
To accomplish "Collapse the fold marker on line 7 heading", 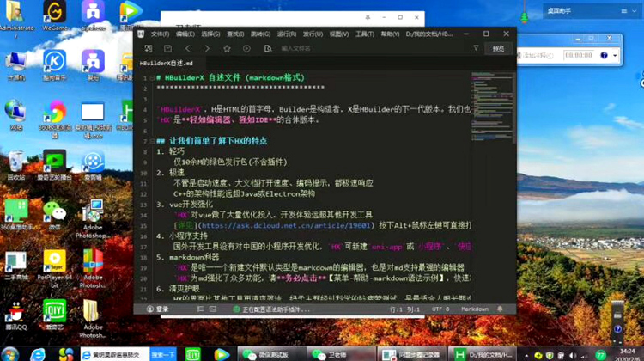I will pos(152,141).
